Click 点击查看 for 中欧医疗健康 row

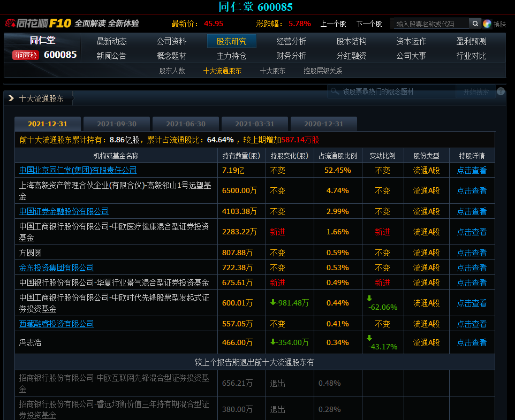coord(472,232)
